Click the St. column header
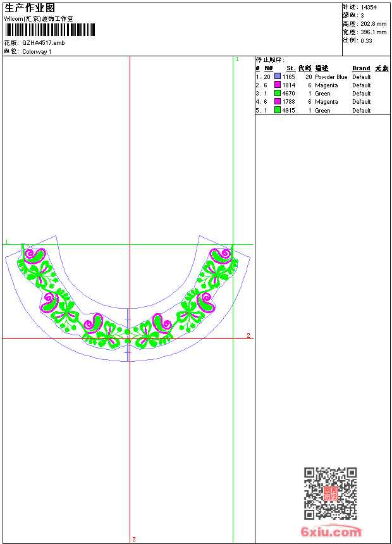 pyautogui.click(x=290, y=68)
